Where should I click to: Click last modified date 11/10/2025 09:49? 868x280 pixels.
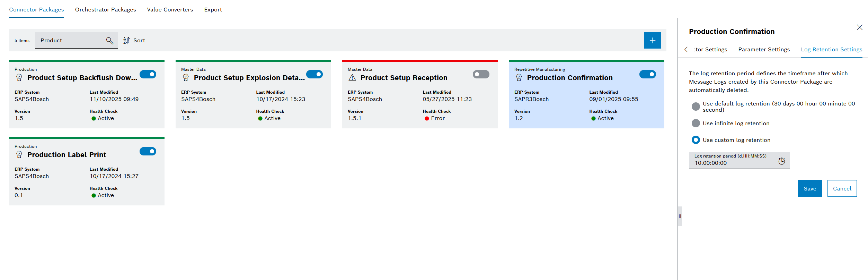pos(114,99)
